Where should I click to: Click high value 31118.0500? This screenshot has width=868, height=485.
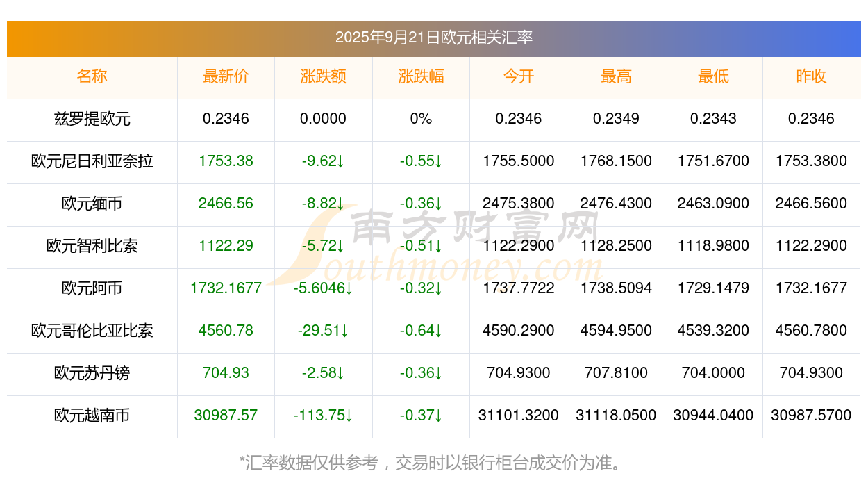click(616, 416)
